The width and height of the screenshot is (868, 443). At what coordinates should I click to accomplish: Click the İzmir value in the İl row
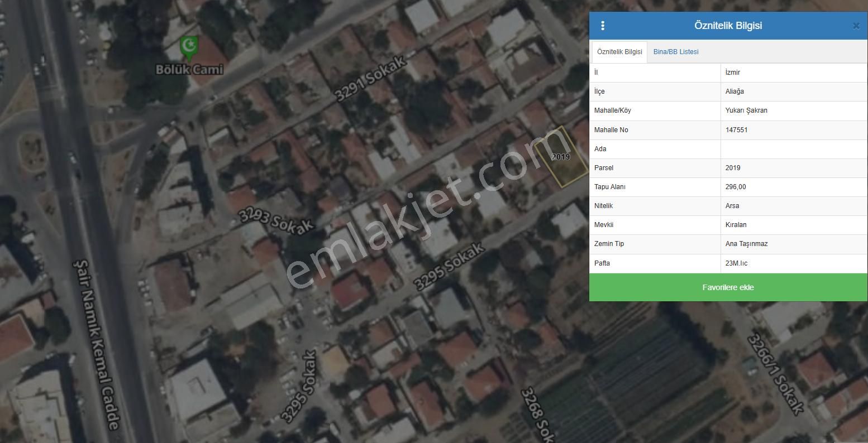click(x=732, y=73)
